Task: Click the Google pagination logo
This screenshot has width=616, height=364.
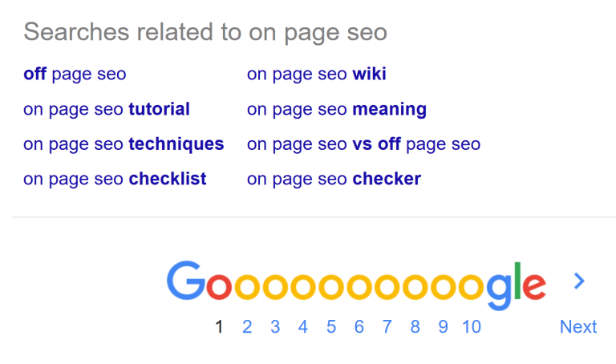Action: pyautogui.click(x=356, y=285)
